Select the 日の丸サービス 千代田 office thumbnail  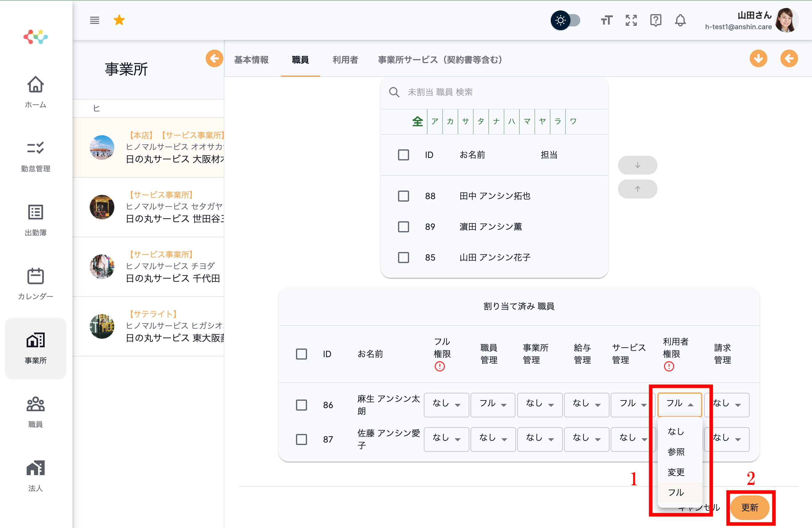pos(102,267)
